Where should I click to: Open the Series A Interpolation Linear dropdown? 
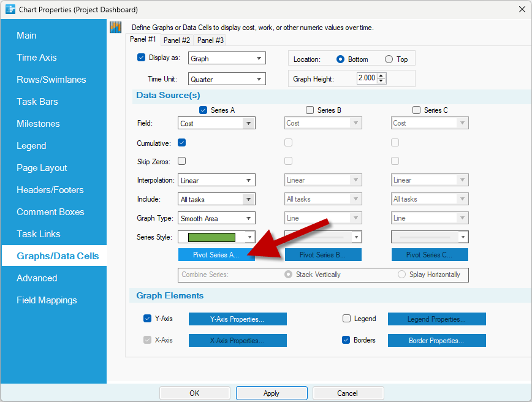coord(216,180)
